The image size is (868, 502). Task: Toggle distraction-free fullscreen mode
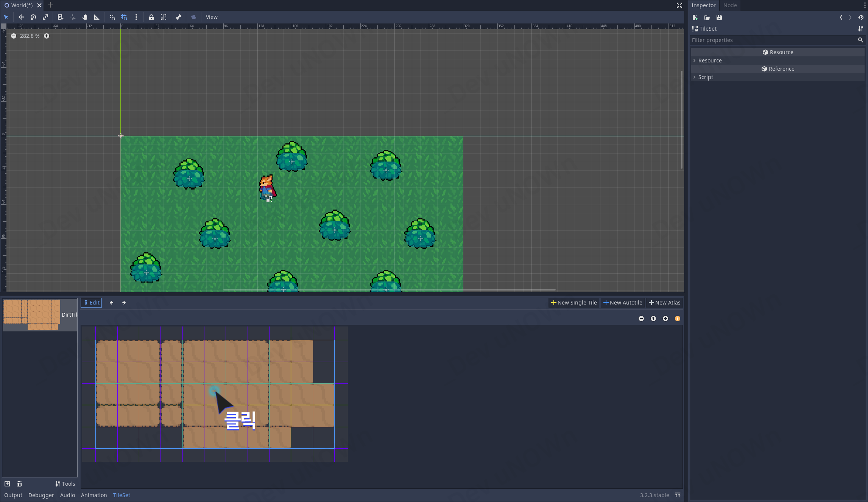tap(679, 5)
